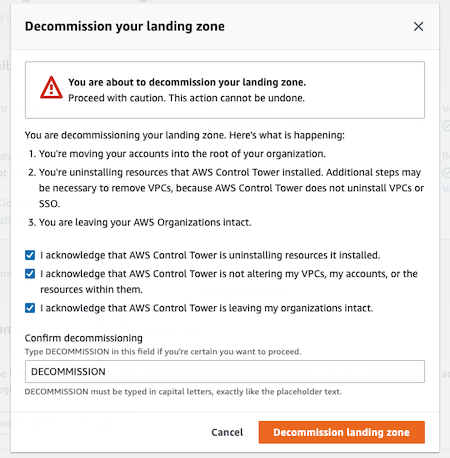Confirm with Decommission landing zone button
Viewport: 450px width, 458px height.
pos(342,432)
